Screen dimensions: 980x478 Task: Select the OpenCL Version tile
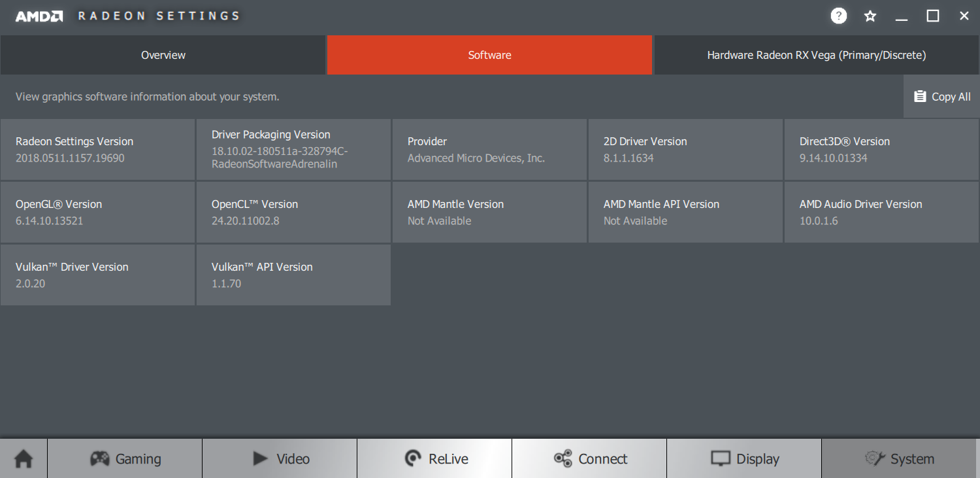(x=294, y=212)
